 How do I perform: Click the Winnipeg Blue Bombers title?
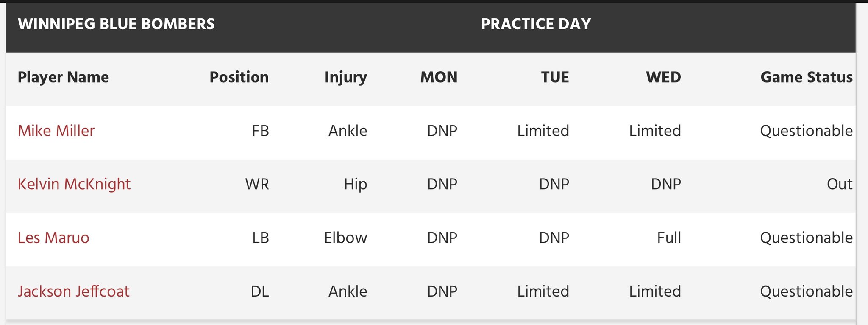(x=116, y=24)
